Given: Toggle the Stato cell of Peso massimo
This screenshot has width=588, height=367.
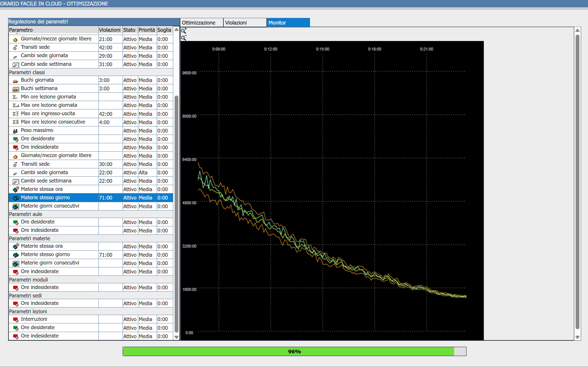Looking at the screenshot, I should 130,131.
